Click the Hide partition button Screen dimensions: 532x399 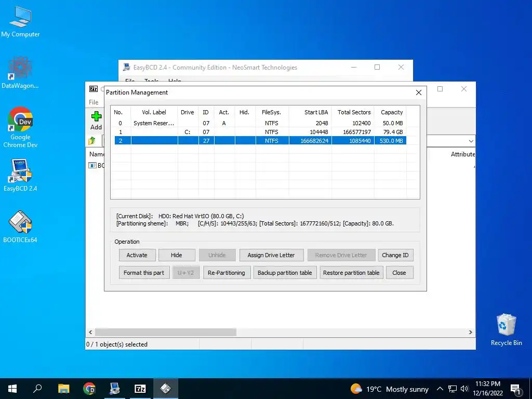coord(177,255)
